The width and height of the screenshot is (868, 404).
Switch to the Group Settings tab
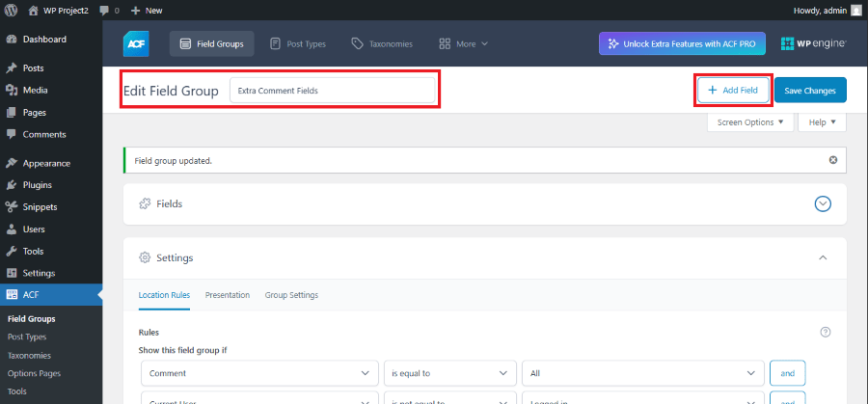[291, 295]
